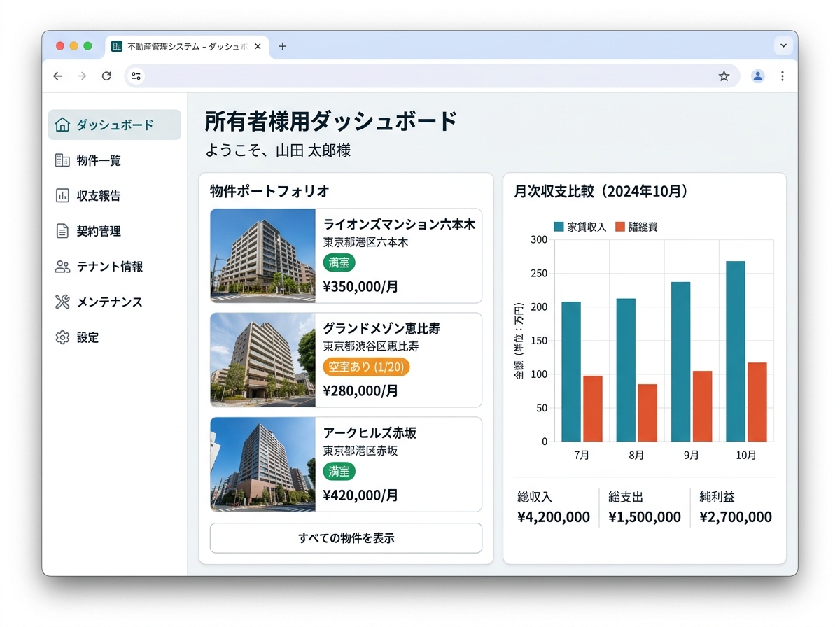840x627 pixels.
Task: Toggle the 満室 badge on ライオンズマンション六本木
Action: click(339, 262)
